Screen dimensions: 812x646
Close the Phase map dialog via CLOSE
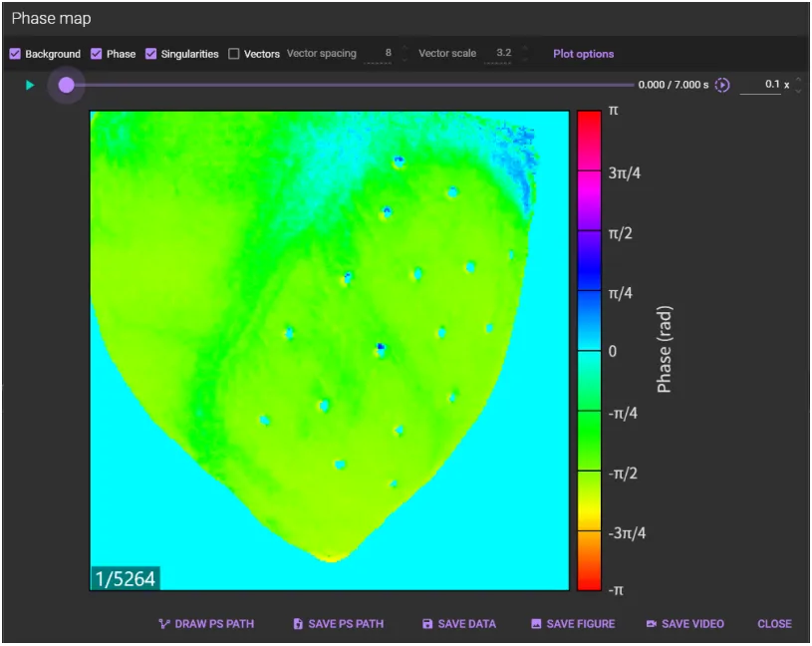tap(774, 624)
